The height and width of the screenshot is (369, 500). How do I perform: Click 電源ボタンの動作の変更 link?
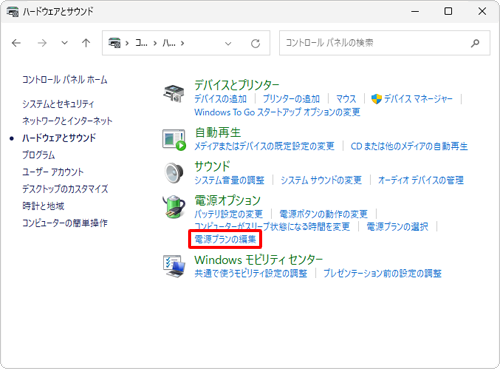click(x=323, y=214)
